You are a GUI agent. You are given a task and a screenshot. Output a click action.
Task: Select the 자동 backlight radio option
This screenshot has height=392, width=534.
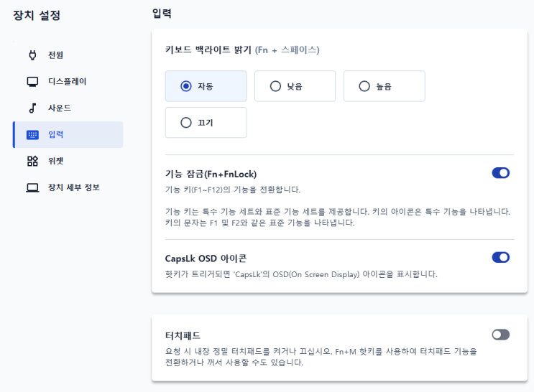[186, 86]
